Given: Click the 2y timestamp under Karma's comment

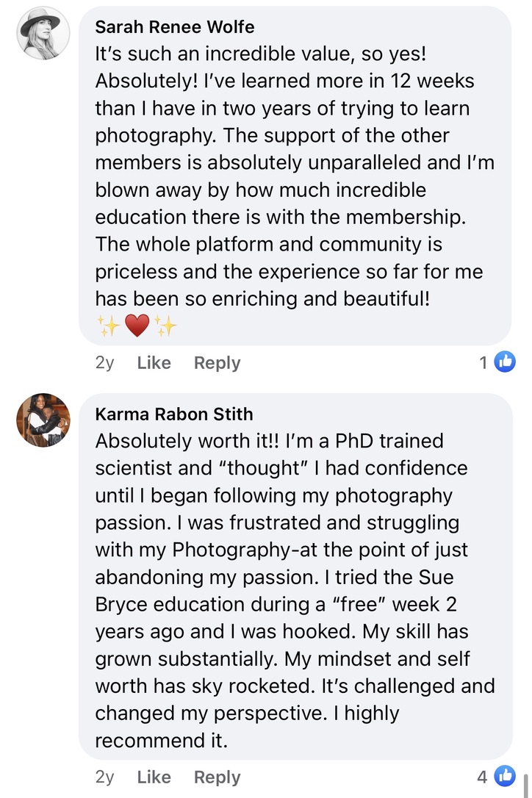Looking at the screenshot, I should point(104,777).
